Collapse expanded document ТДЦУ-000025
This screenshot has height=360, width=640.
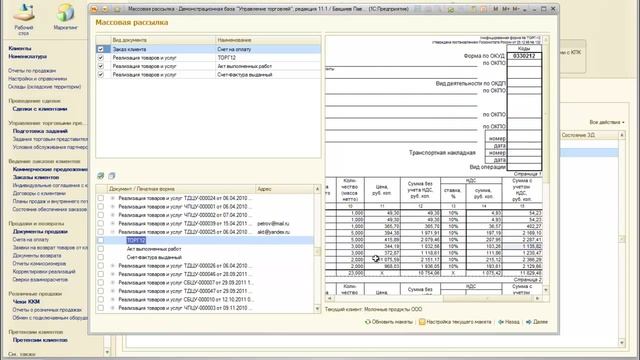pos(112,232)
